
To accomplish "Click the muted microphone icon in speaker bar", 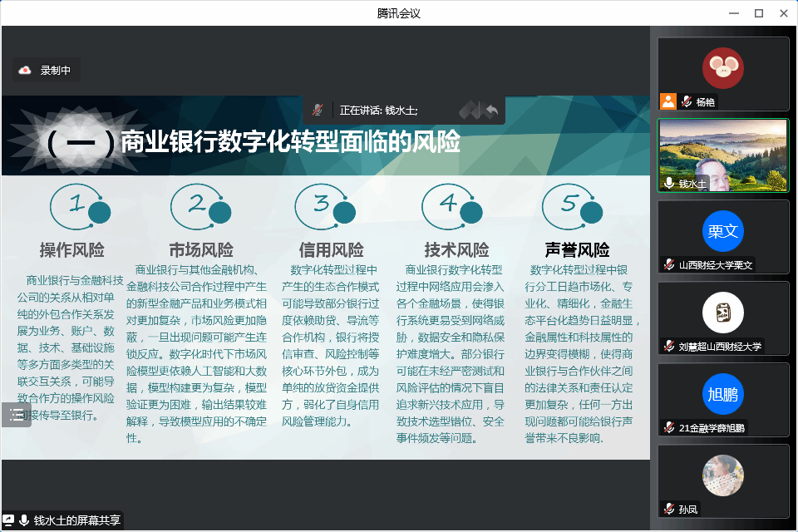I will [x=318, y=110].
